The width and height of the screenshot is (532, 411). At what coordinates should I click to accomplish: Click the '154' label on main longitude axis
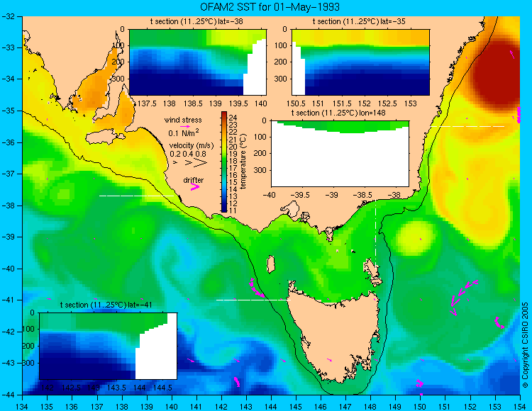520,407
